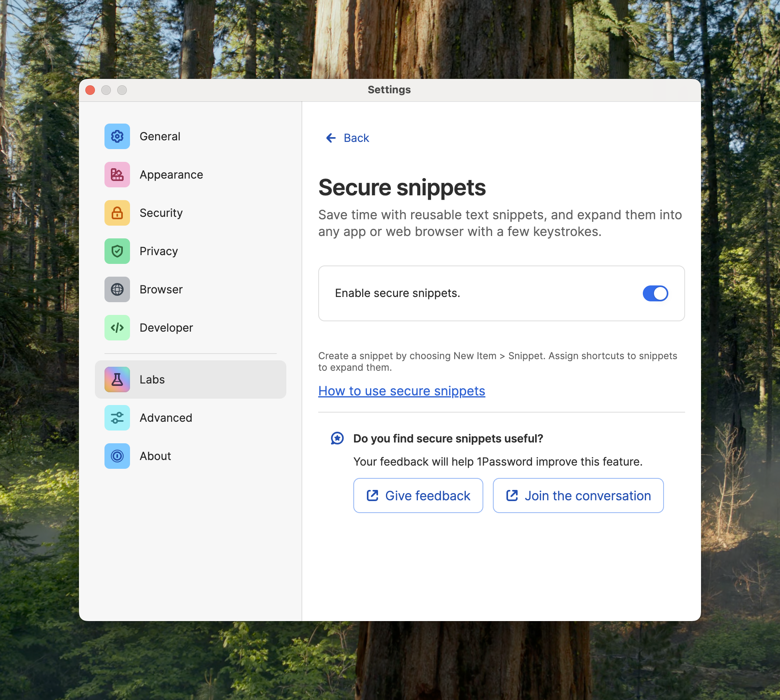Click the external link icon in Give feedback
Screen dimensions: 780x700
372,496
